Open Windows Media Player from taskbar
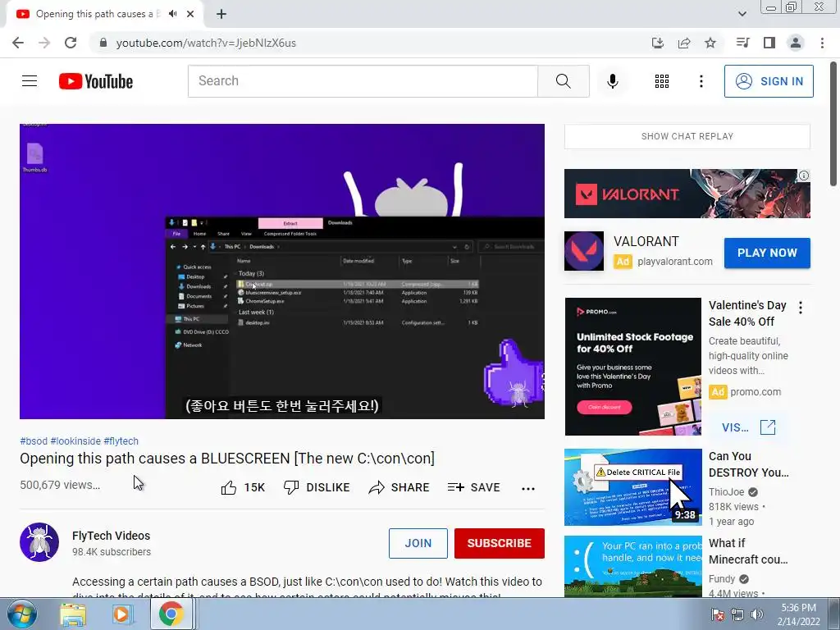 (121, 614)
